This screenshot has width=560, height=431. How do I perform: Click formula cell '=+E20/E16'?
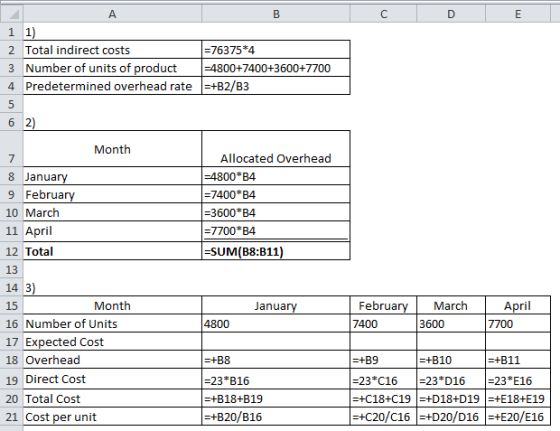tap(518, 417)
